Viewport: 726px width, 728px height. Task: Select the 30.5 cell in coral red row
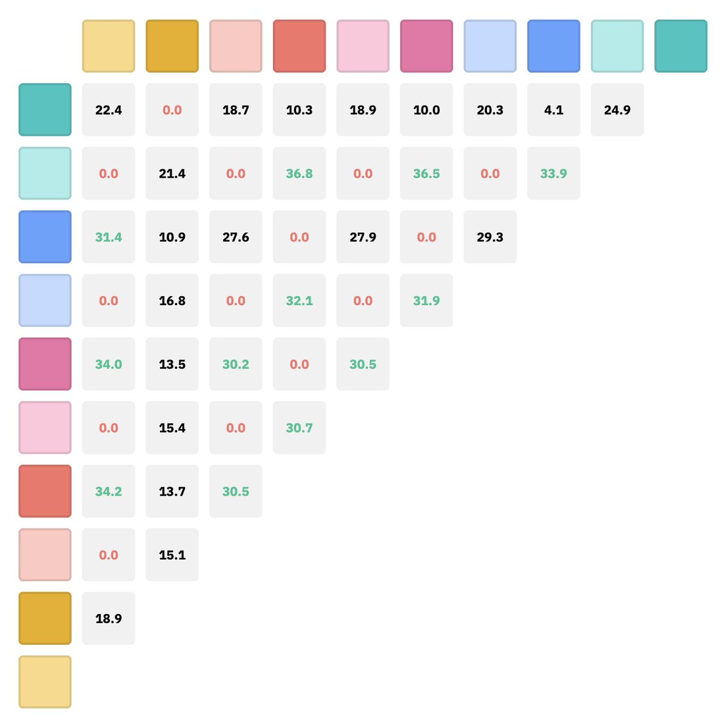pos(236,491)
